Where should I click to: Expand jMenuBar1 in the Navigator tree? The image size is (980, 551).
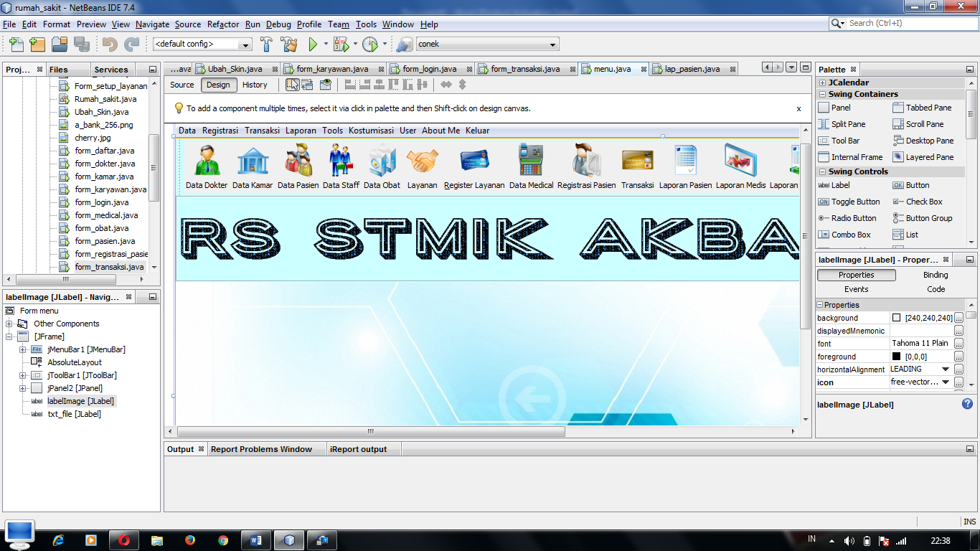(23, 349)
